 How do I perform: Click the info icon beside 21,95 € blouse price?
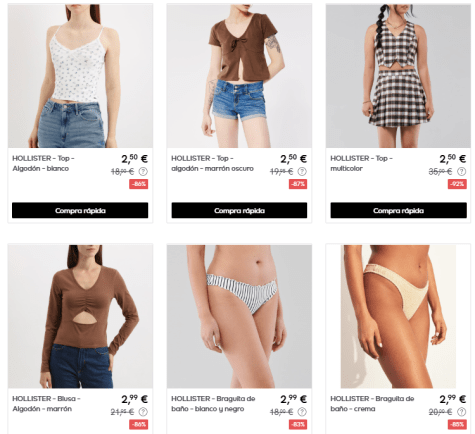pos(143,412)
